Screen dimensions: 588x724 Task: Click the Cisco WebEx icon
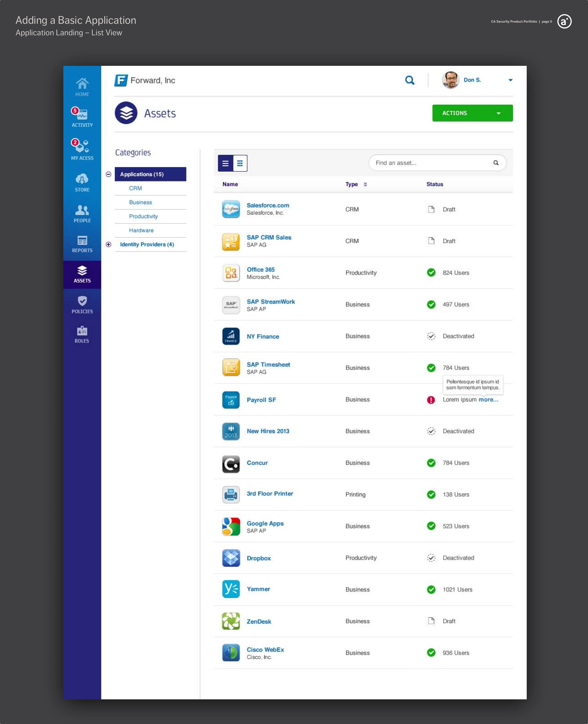pos(231,653)
